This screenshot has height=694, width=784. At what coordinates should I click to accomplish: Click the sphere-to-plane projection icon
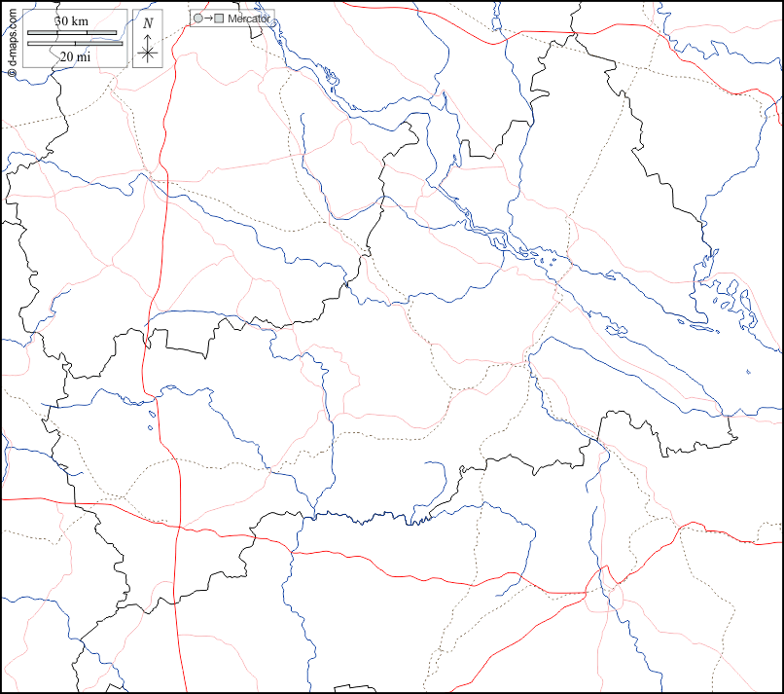(208, 18)
